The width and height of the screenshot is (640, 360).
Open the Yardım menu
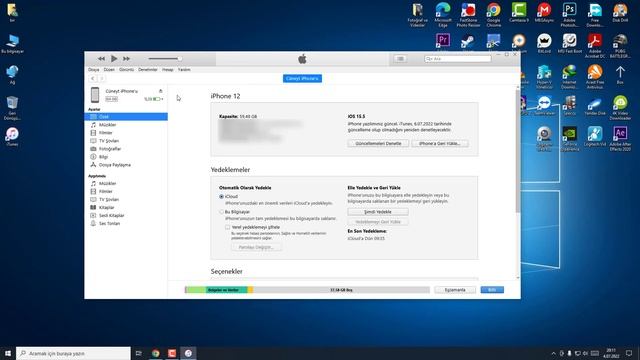pyautogui.click(x=184, y=70)
